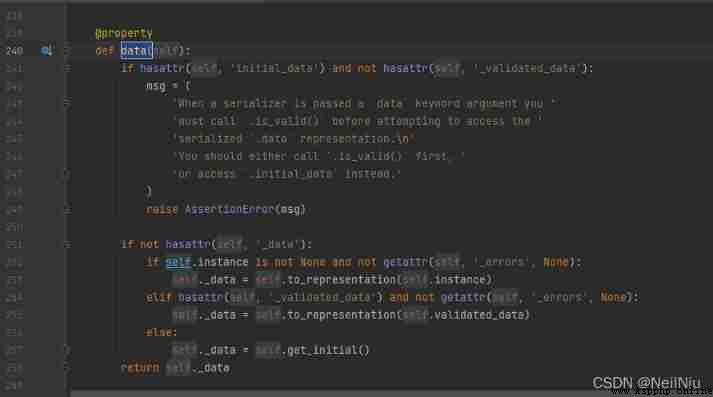Click 'getattr' on the elif line
The width and height of the screenshot is (713, 397).
click(463, 297)
